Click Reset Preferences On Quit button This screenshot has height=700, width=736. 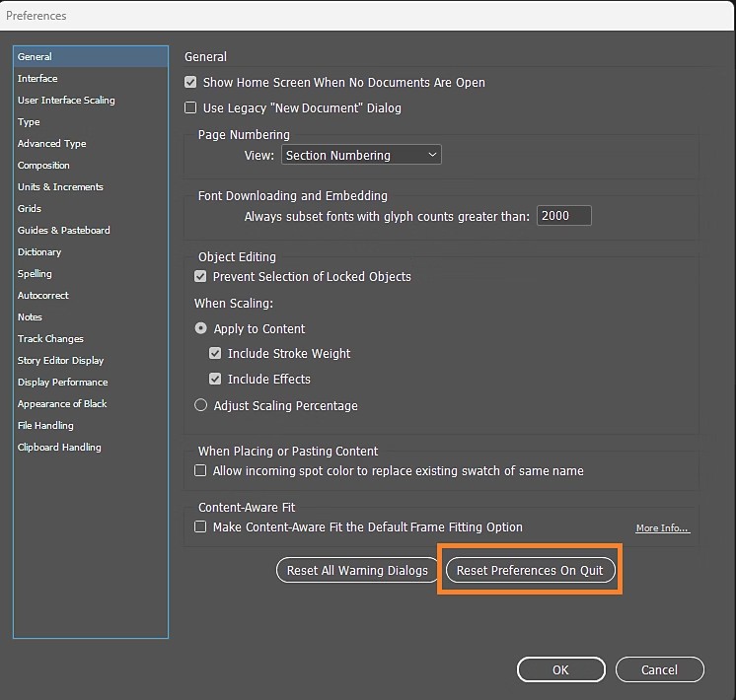(x=530, y=570)
